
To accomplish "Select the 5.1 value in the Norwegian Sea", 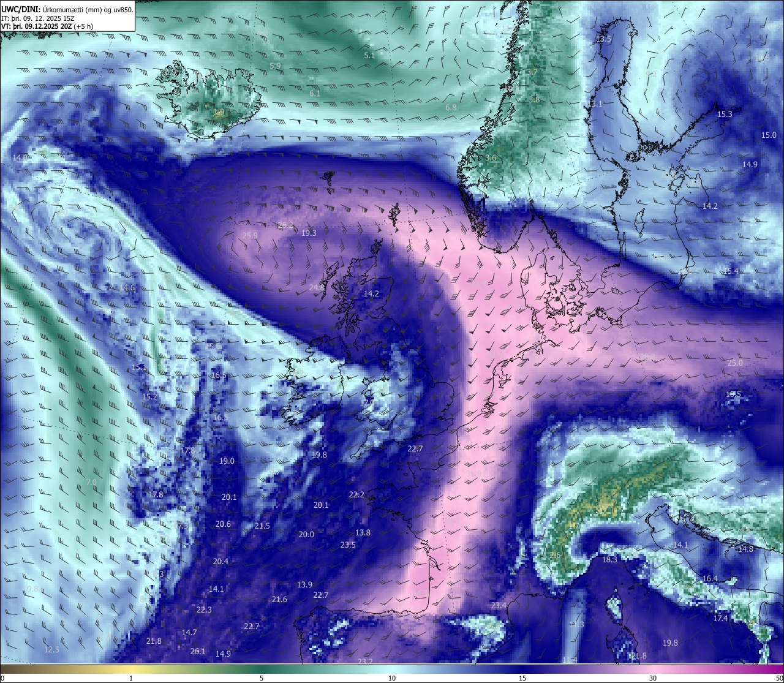I will coord(369,55).
